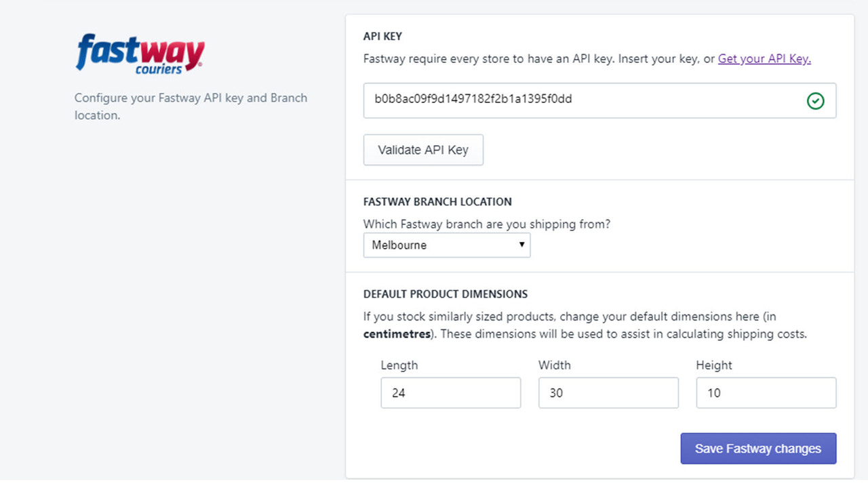Open the Fastway branch dropdown
This screenshot has width=868, height=488.
446,245
